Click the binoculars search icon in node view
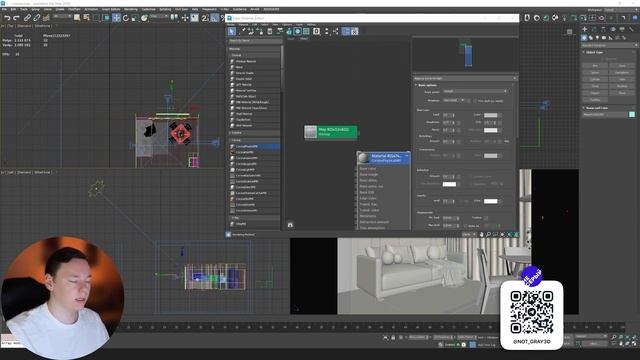Image resolution: width=640 pixels, height=360 pixels. 290,225
